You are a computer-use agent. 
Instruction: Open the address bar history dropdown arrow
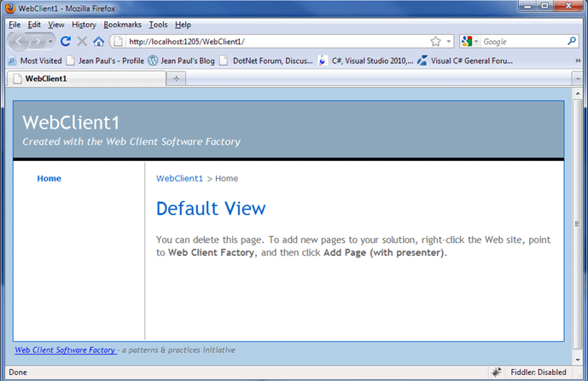point(449,41)
